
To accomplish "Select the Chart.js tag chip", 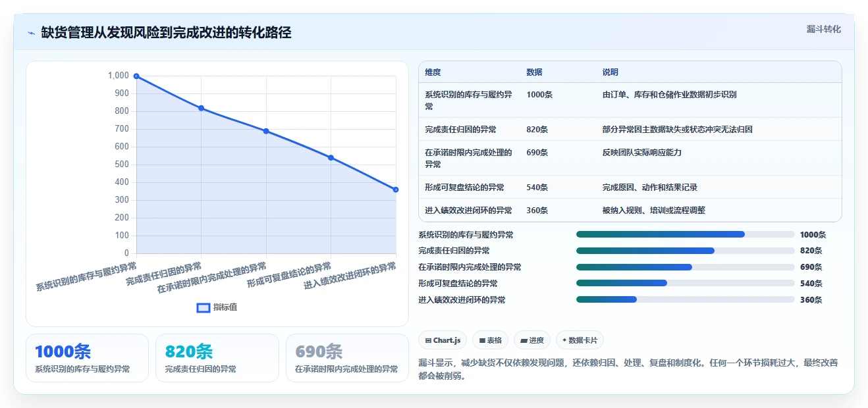I will tap(443, 340).
